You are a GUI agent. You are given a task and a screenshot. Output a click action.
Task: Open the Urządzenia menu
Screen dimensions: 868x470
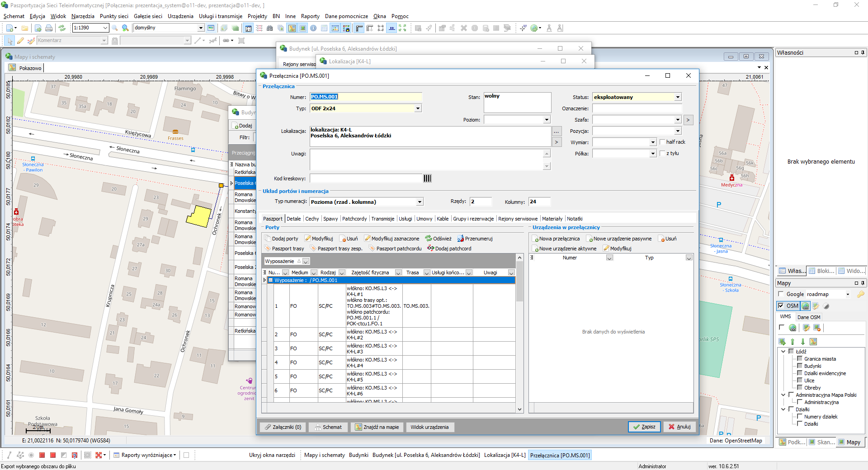pos(180,16)
